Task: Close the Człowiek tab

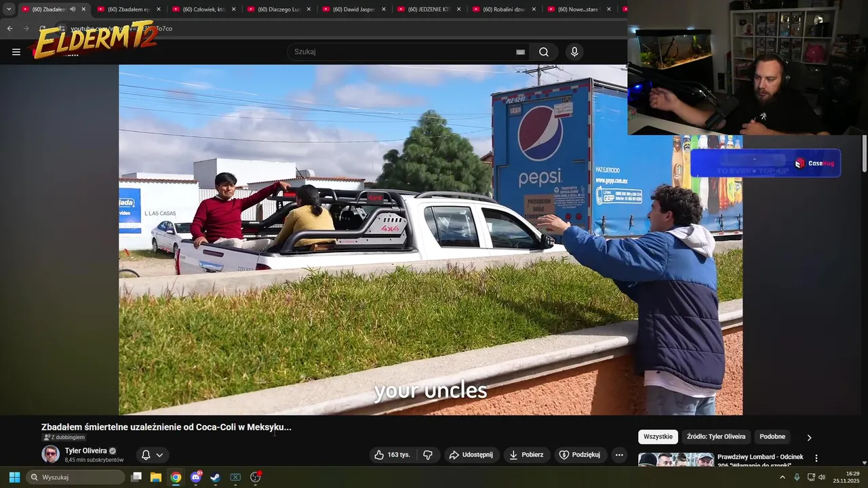Action: click(233, 9)
